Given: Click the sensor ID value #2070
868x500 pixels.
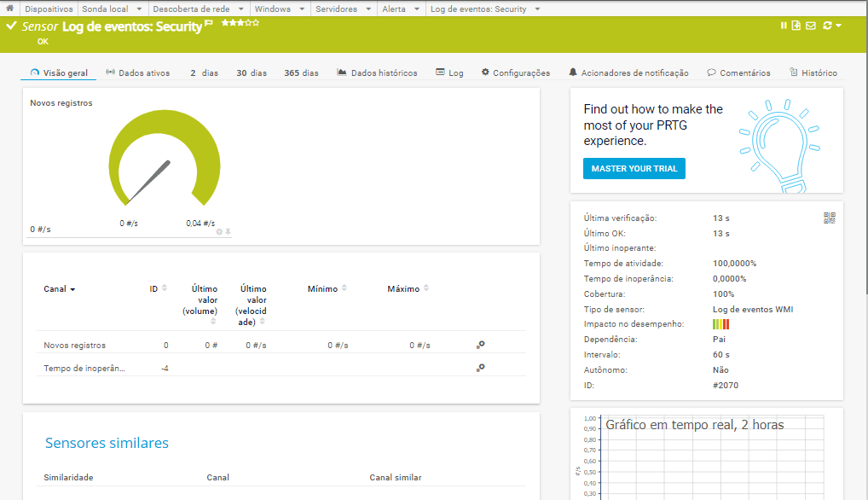Looking at the screenshot, I should click(725, 385).
